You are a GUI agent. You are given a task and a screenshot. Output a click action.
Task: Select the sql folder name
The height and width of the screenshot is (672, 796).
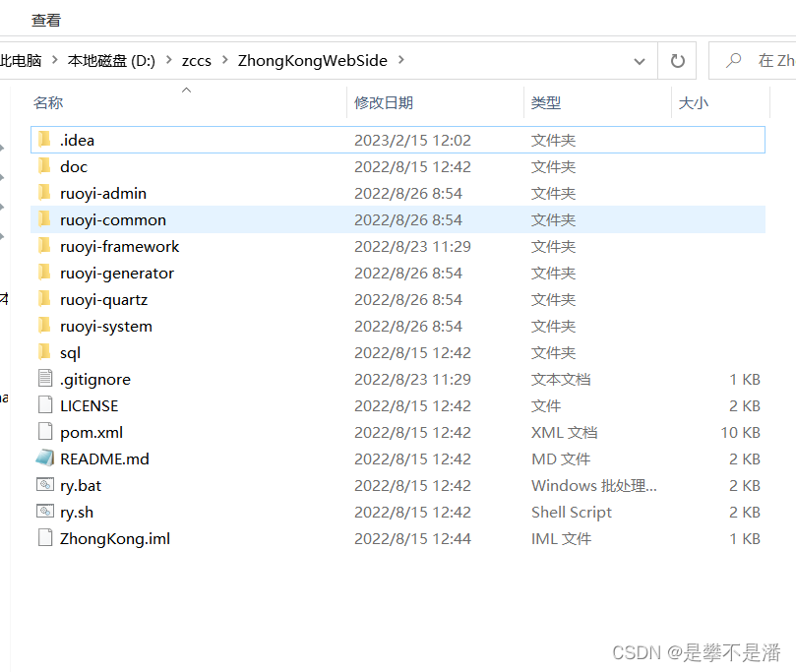click(70, 353)
